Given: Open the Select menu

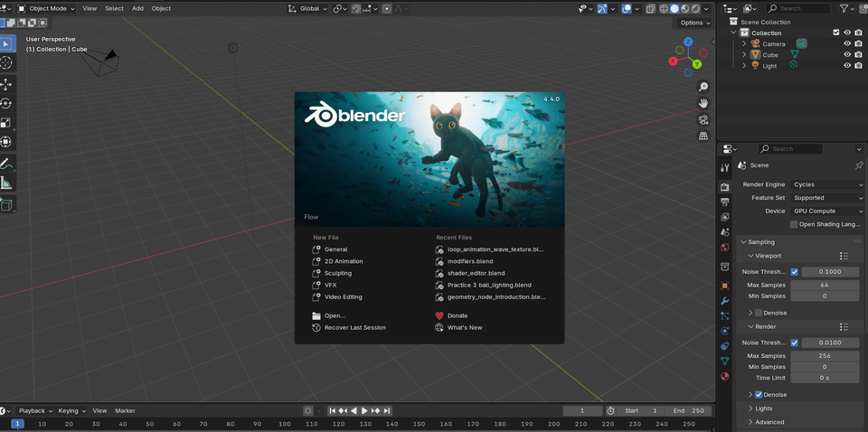Looking at the screenshot, I should click(x=115, y=8).
